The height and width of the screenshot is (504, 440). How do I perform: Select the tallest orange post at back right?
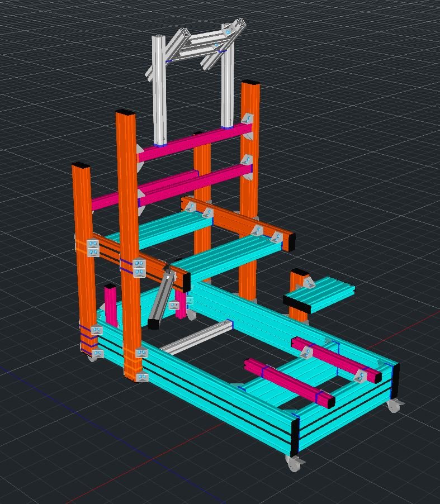click(250, 184)
